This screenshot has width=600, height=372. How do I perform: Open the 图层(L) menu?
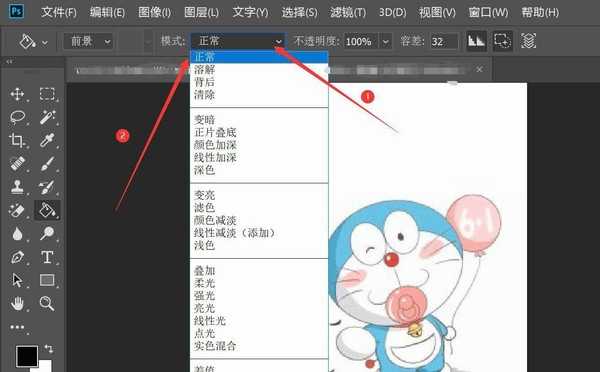[201, 12]
